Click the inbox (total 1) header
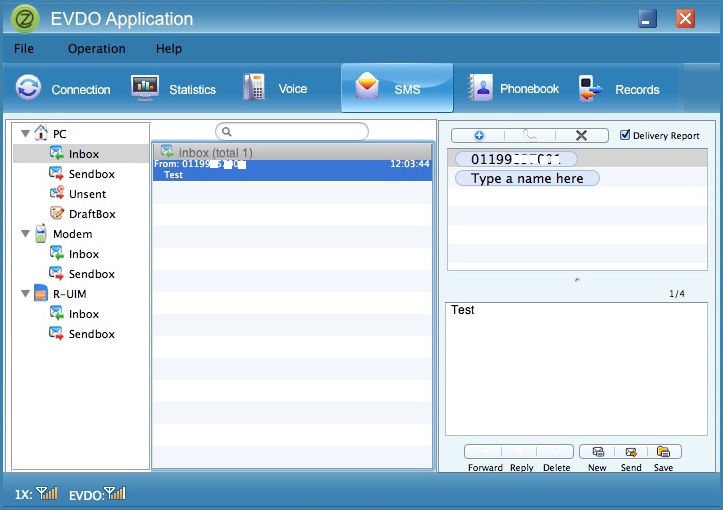Viewport: 723px width, 510px height. point(292,152)
